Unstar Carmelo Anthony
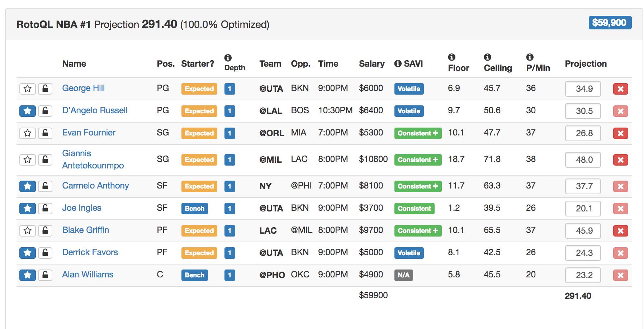The image size is (644, 329). tap(28, 186)
